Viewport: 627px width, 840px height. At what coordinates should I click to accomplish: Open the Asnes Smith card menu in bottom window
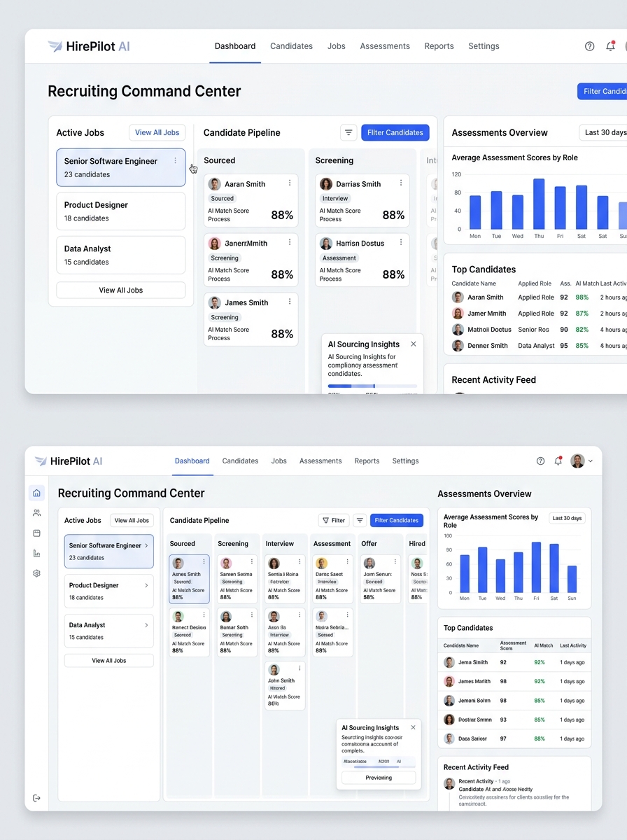point(204,561)
